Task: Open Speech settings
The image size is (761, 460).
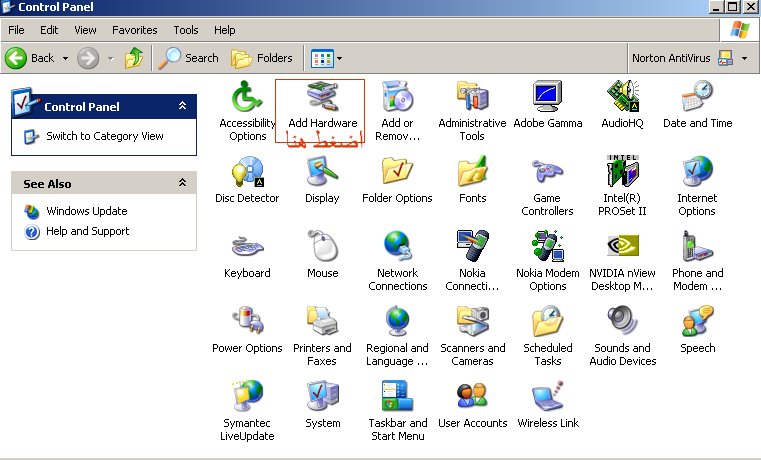Action: click(697, 330)
